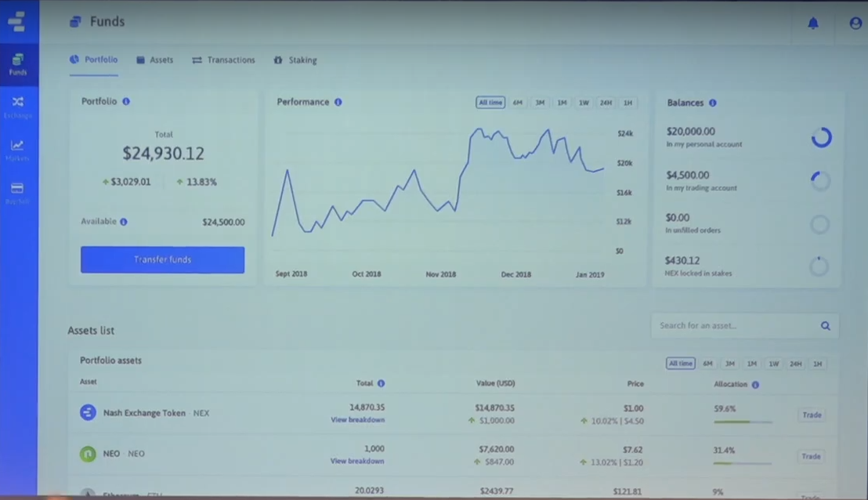This screenshot has width=868, height=500.
Task: Click the total value $24,930.12
Action: point(163,154)
